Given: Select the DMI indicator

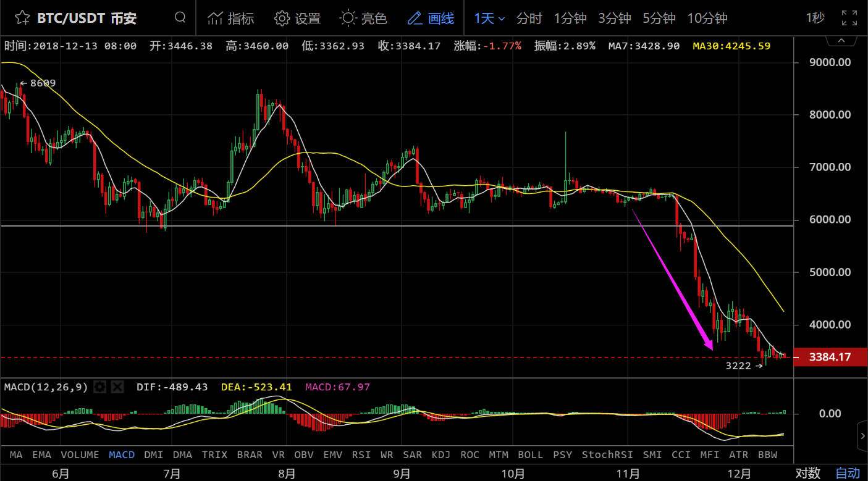Looking at the screenshot, I should point(153,455).
